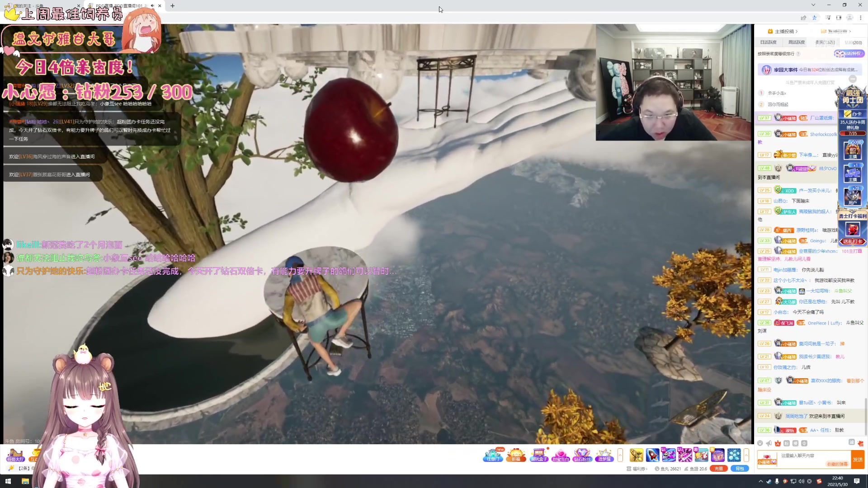The height and width of the screenshot is (488, 868).
Task: Open the browser tab search dropdown
Action: pos(813,5)
